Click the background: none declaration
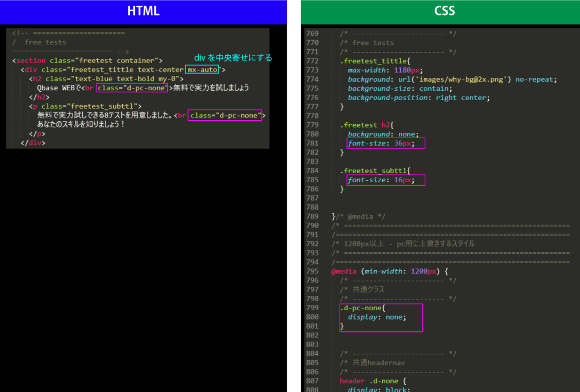Screen dimensions: 580x392 coord(383,134)
